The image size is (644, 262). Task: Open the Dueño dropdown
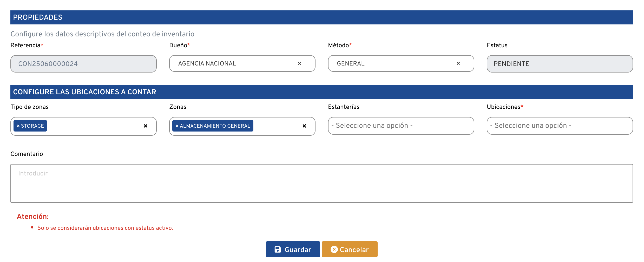[234, 63]
